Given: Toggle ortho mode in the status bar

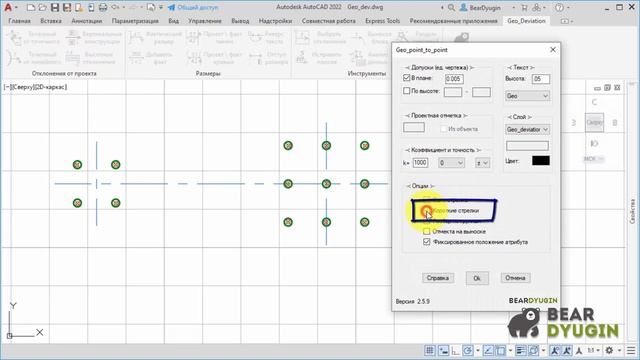Looking at the screenshot, I should point(455,350).
